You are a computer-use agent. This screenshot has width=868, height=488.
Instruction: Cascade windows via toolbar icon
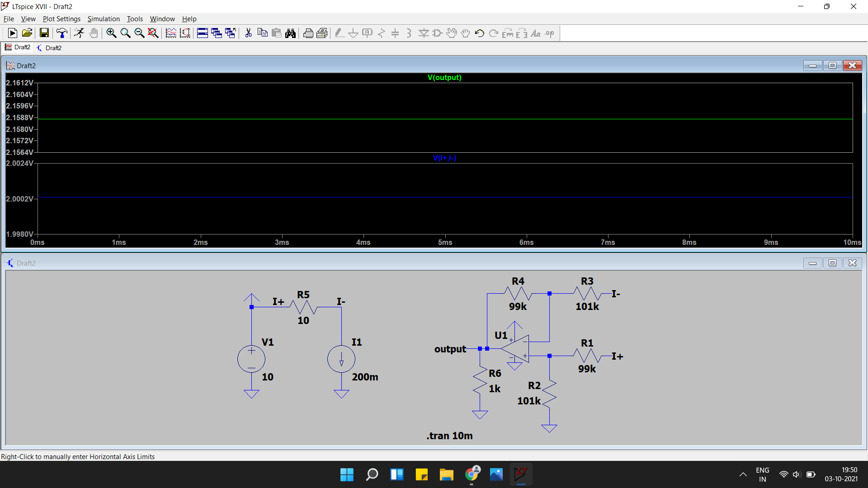click(x=217, y=33)
